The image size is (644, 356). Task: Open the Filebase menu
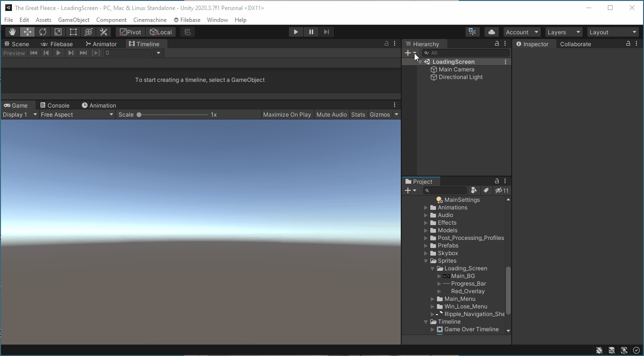tap(187, 20)
